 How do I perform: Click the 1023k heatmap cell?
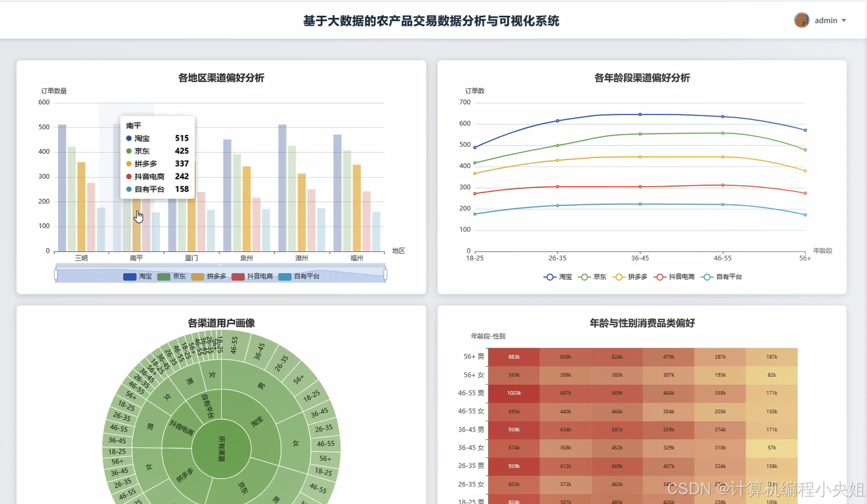pos(514,393)
